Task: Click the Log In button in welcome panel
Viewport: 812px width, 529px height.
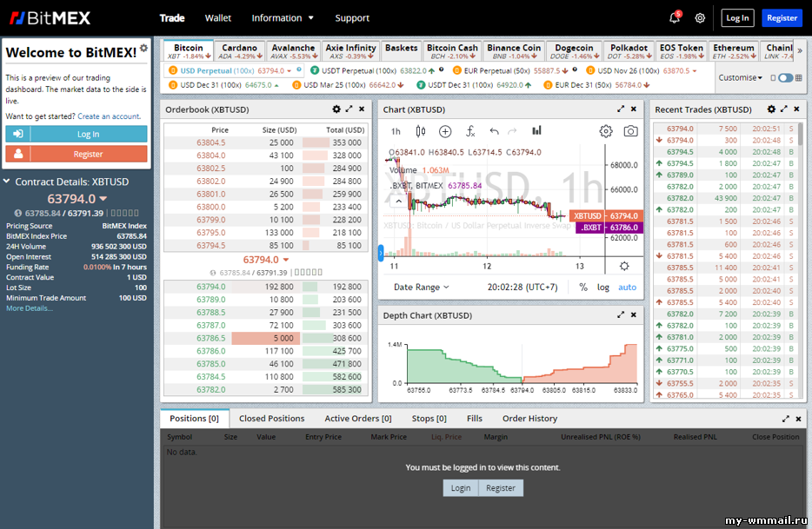Action: (x=77, y=134)
